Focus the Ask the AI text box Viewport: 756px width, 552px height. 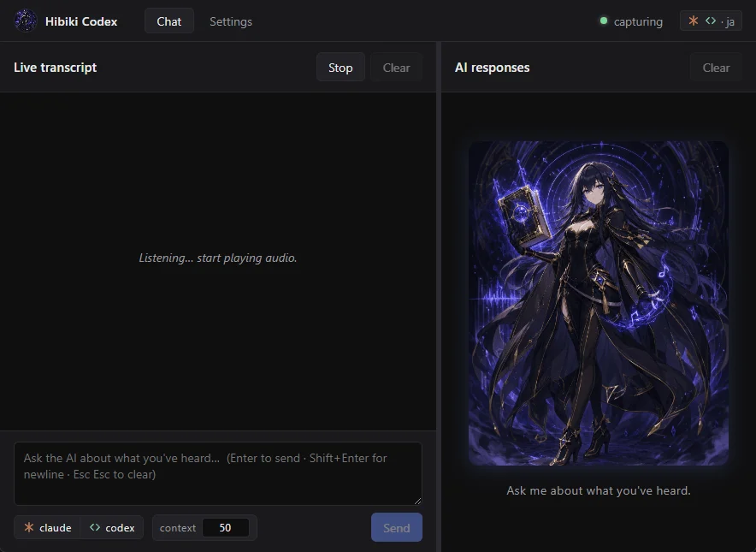click(218, 473)
